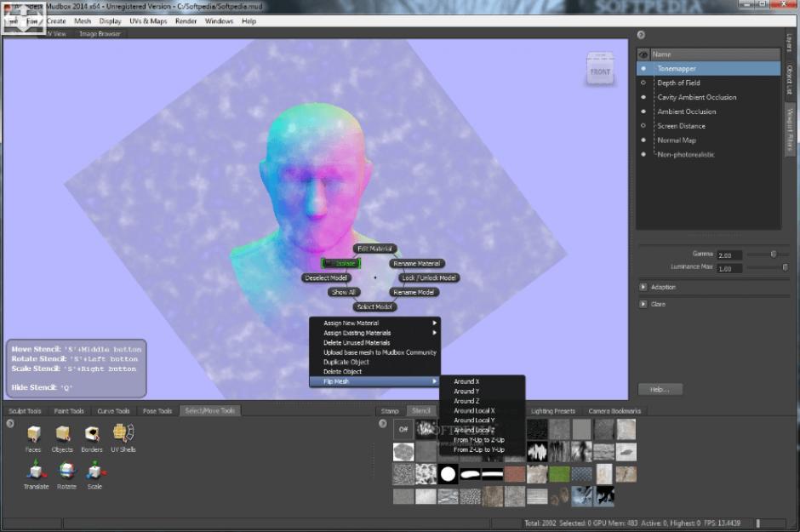800x532 pixels.
Task: Pick the green grass stencil
Action: [559, 474]
